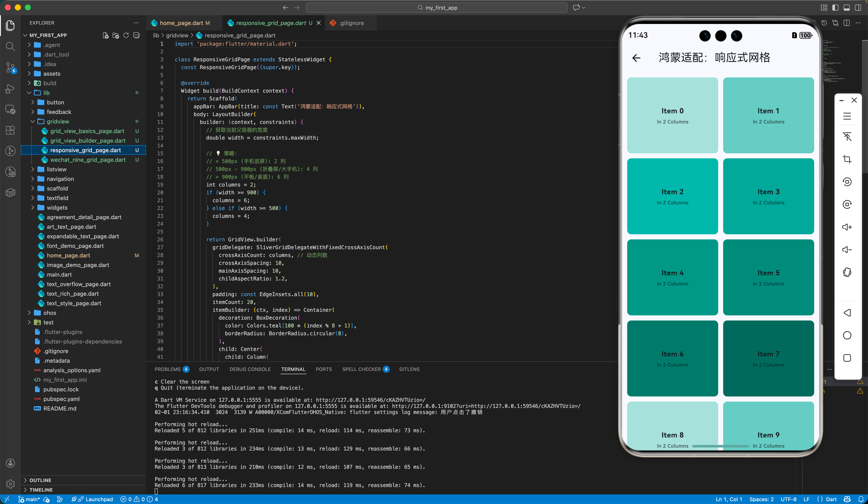
Task: Expand the OUTLINE section
Action: coord(40,480)
